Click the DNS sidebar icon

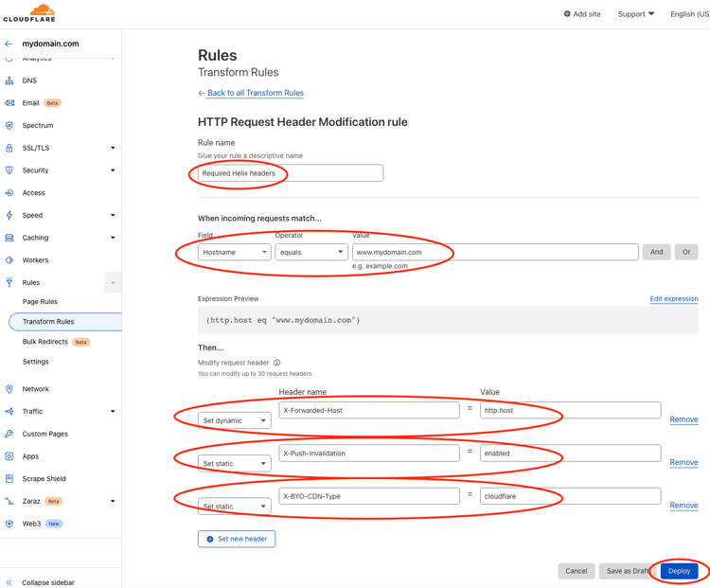point(9,80)
